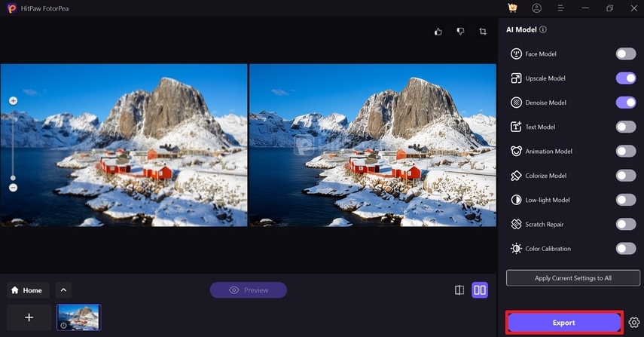Click the AI Model info icon
644x337 pixels.
click(543, 29)
